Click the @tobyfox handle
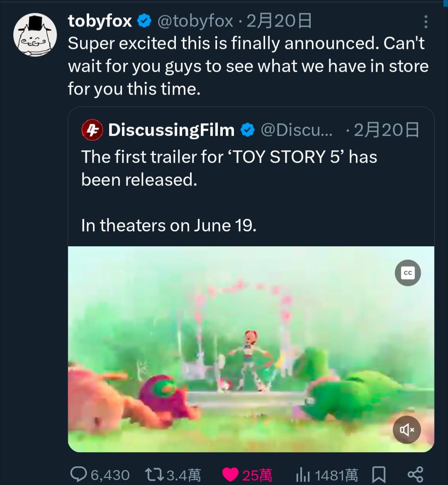Screen dimensions: 448x485 pyautogui.click(x=195, y=21)
